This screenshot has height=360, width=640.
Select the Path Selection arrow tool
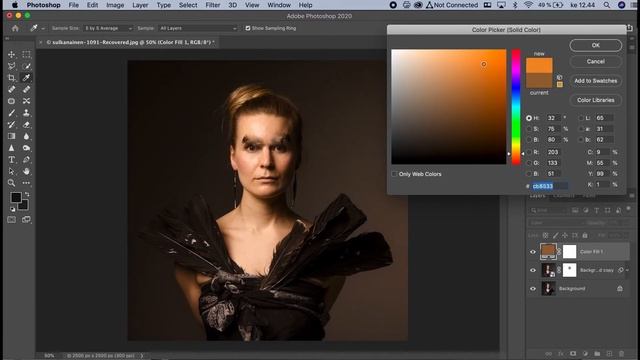pos(11,171)
